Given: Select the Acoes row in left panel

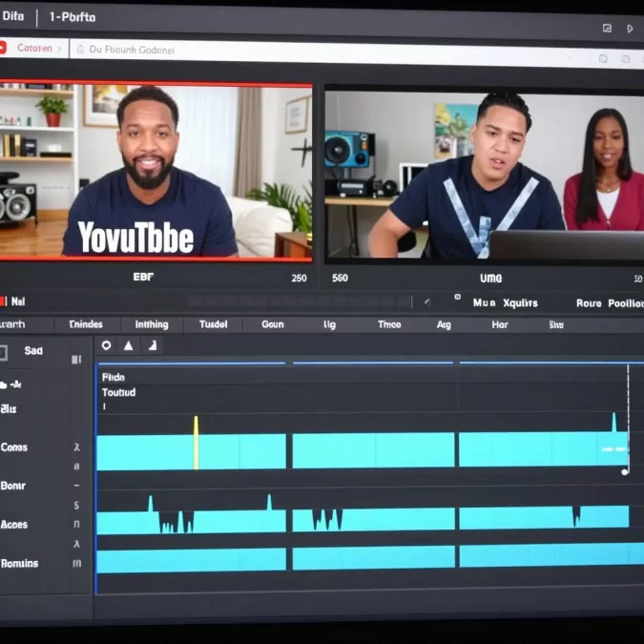Looking at the screenshot, I should pyautogui.click(x=14, y=525).
